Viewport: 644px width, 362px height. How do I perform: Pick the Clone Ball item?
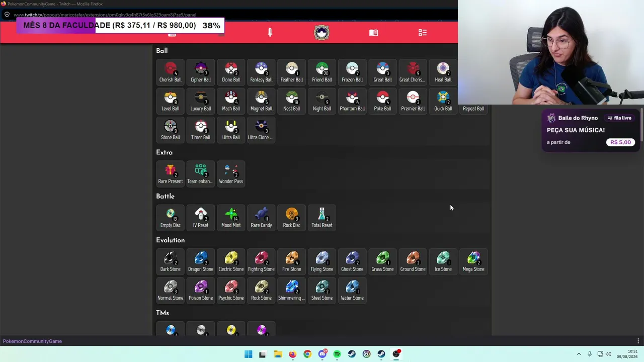coord(231,72)
